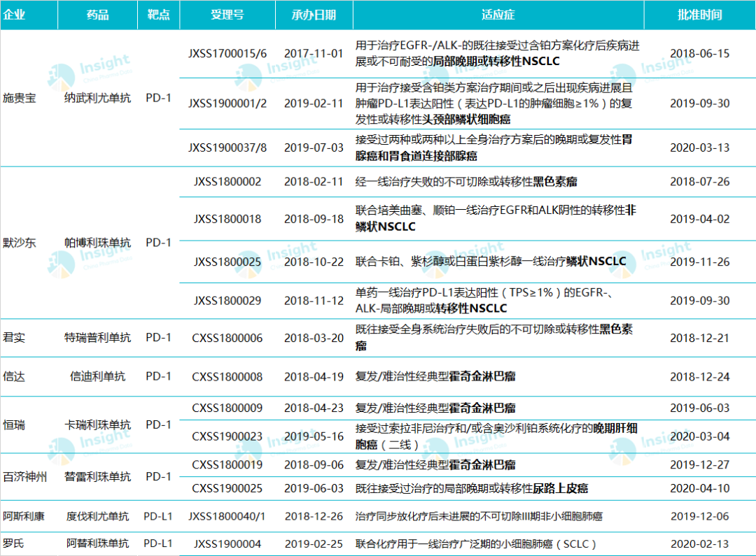The height and width of the screenshot is (556, 756).
Task: Select approval date 2018-06-15
Action: point(699,53)
